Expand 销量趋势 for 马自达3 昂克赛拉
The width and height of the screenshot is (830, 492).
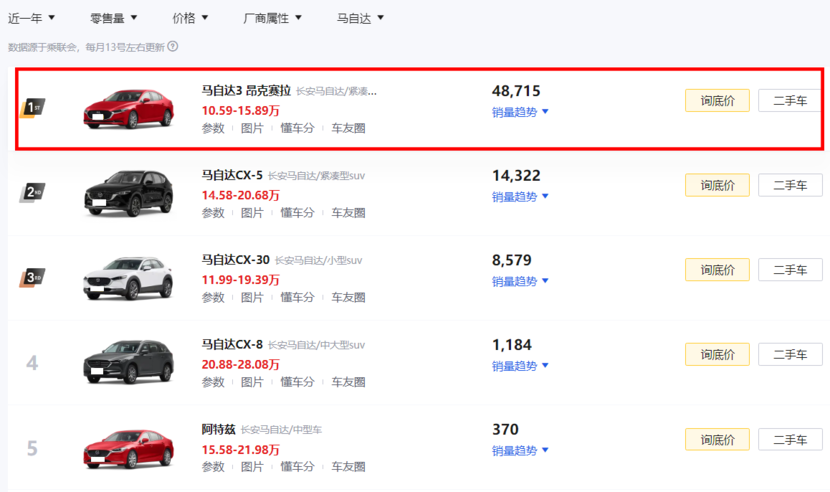coord(520,112)
